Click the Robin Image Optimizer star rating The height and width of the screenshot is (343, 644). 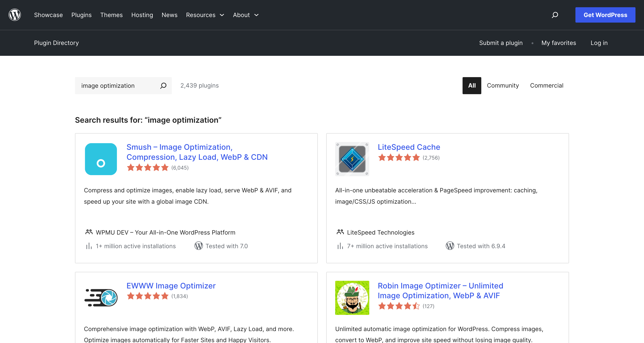coord(399,306)
